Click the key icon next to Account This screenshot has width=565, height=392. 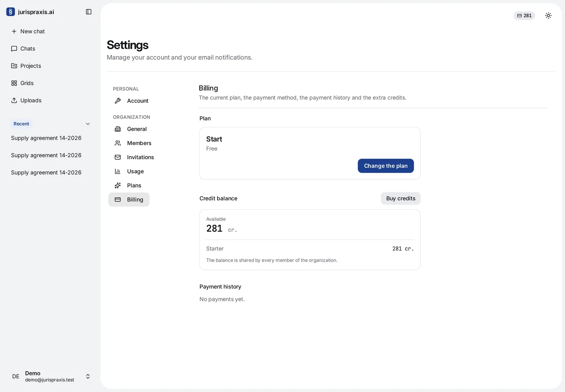(x=118, y=101)
